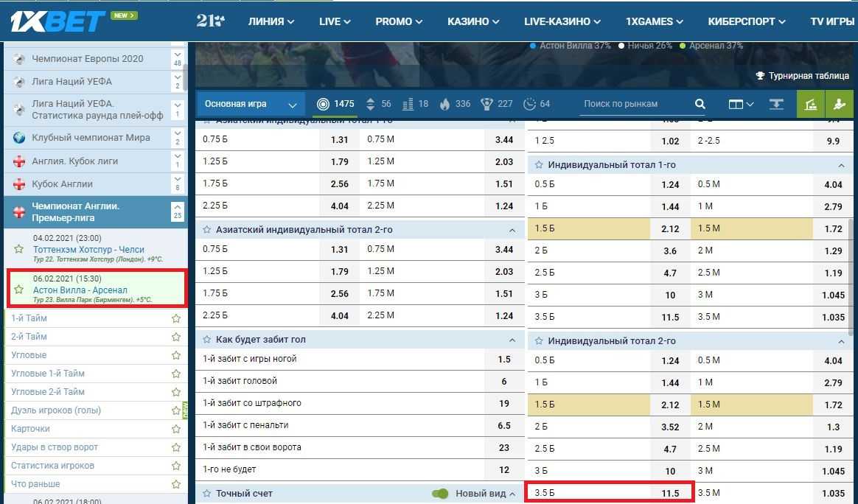Open the Лига Наций УЕФА league

[x=71, y=82]
